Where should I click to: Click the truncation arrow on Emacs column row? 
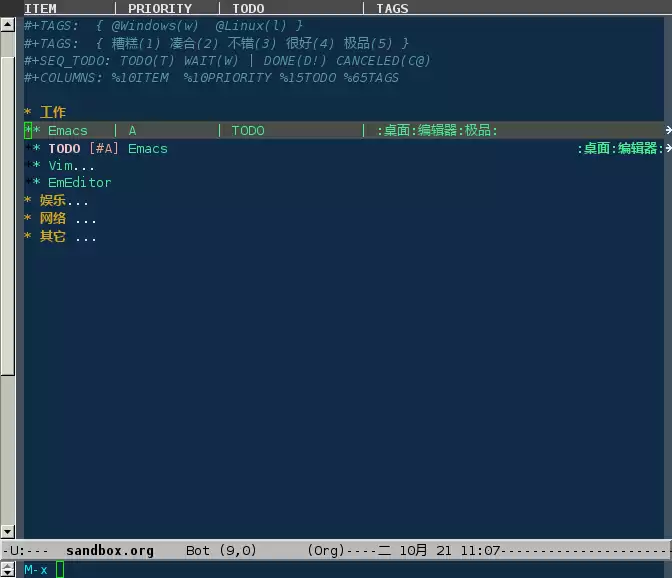(667, 130)
